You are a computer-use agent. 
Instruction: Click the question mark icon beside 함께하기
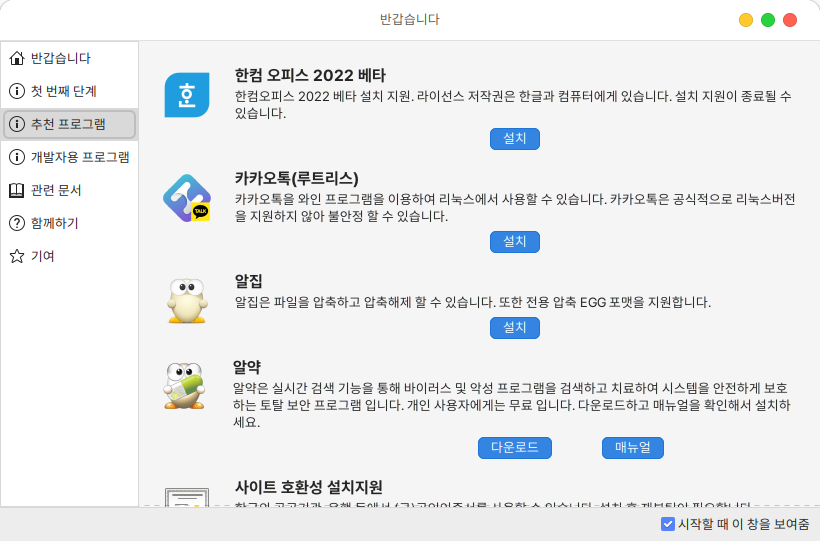coord(16,223)
